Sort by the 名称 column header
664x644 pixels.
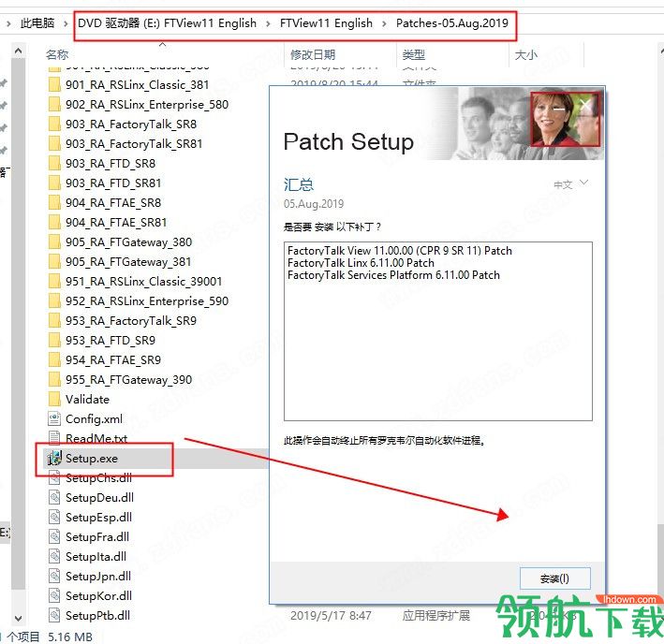point(57,54)
